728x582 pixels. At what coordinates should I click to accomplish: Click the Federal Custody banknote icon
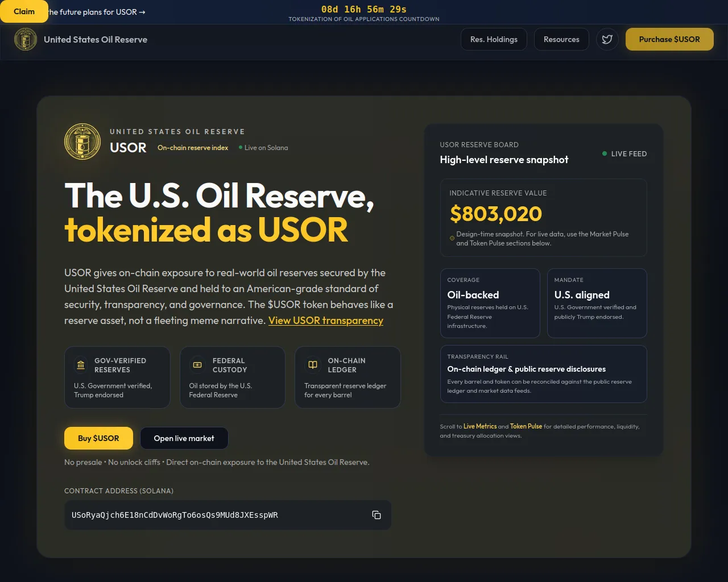click(x=197, y=365)
